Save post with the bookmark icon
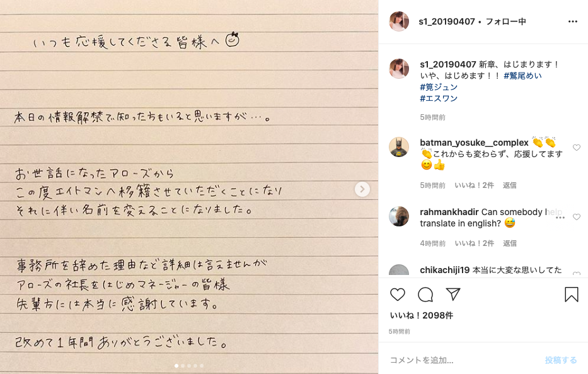The width and height of the screenshot is (588, 374). 572,295
